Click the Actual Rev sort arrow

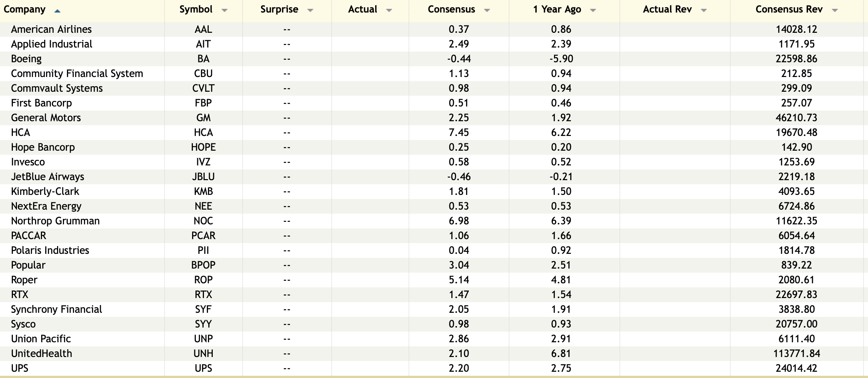pyautogui.click(x=703, y=10)
